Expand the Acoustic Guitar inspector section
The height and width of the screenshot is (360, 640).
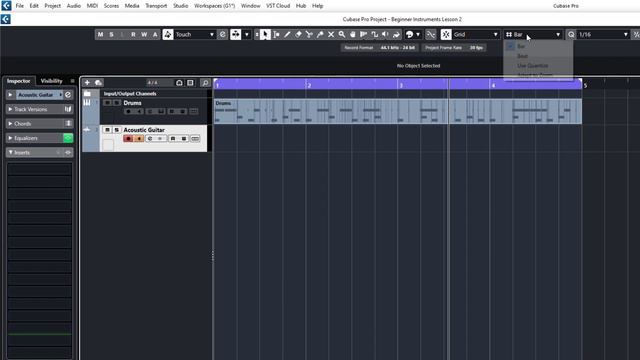point(11,95)
